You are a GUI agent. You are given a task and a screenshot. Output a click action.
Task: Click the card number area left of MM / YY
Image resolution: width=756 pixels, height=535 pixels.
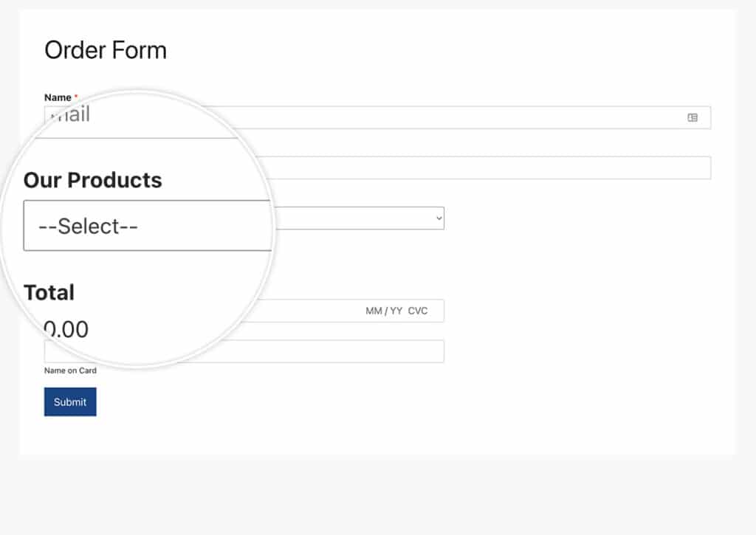pos(309,311)
